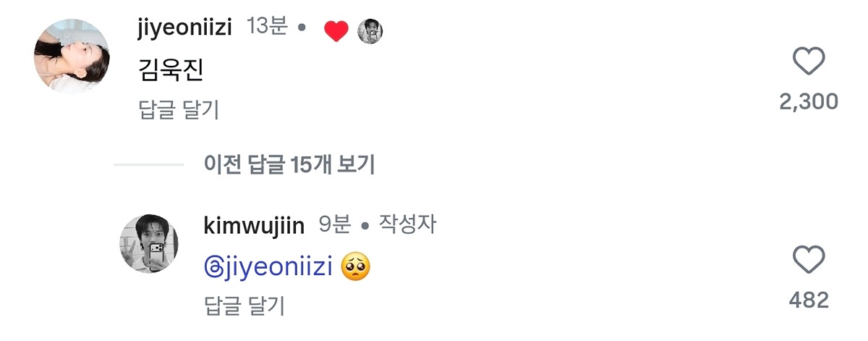Expand 이전 답글 15개 보기
The height and width of the screenshot is (341, 868).
click(x=289, y=165)
